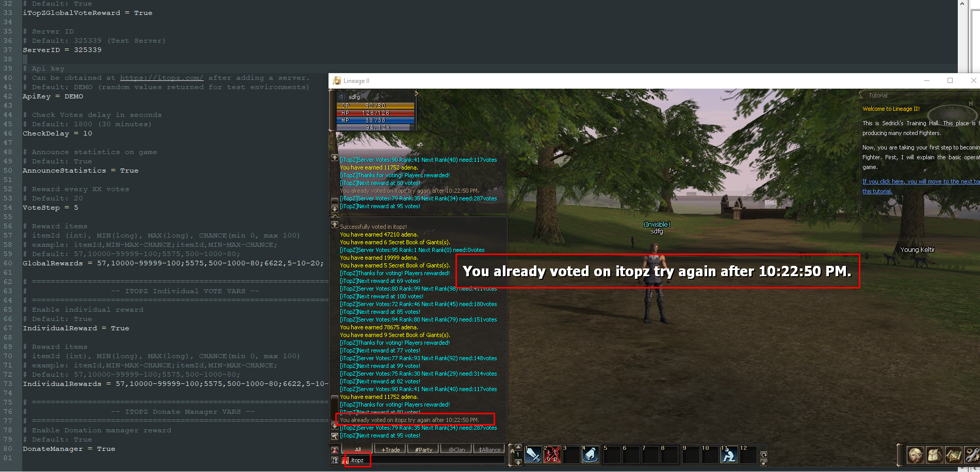Click the level 1 class icon beside sdfg

(341, 97)
